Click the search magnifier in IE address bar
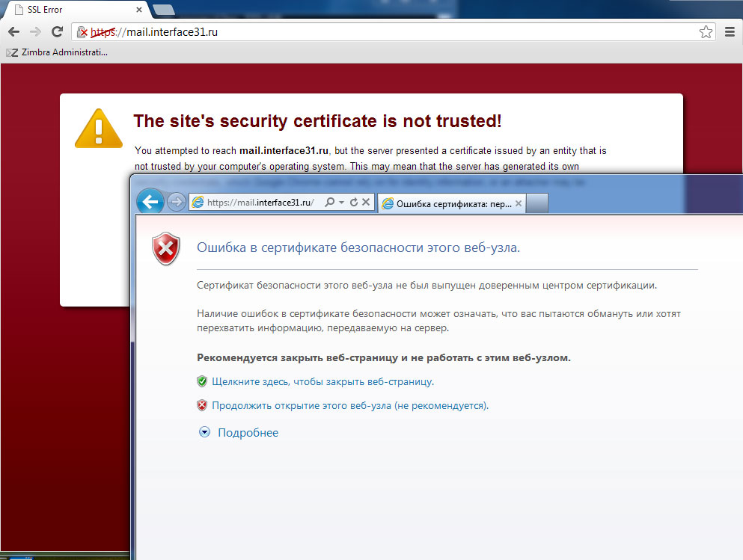This screenshot has height=560, width=743. (x=329, y=202)
